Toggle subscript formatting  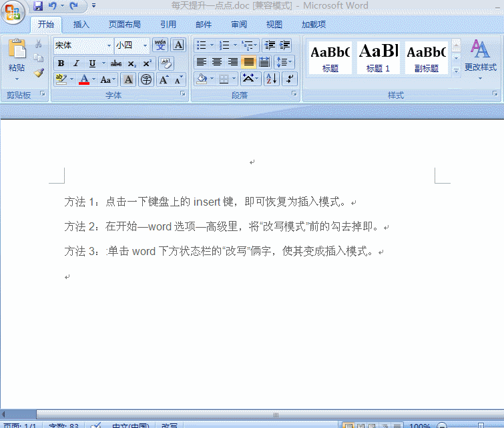tap(132, 63)
